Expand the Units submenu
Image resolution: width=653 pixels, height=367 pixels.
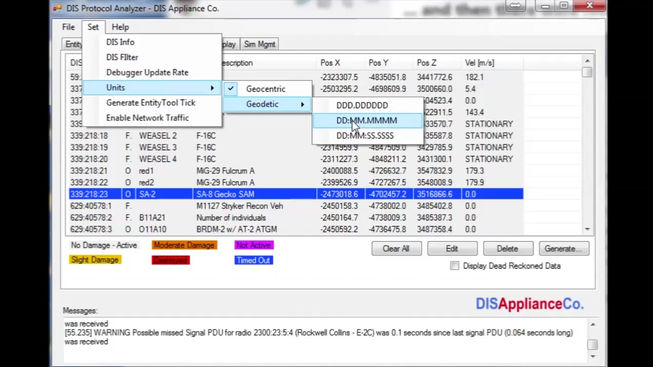tap(152, 87)
